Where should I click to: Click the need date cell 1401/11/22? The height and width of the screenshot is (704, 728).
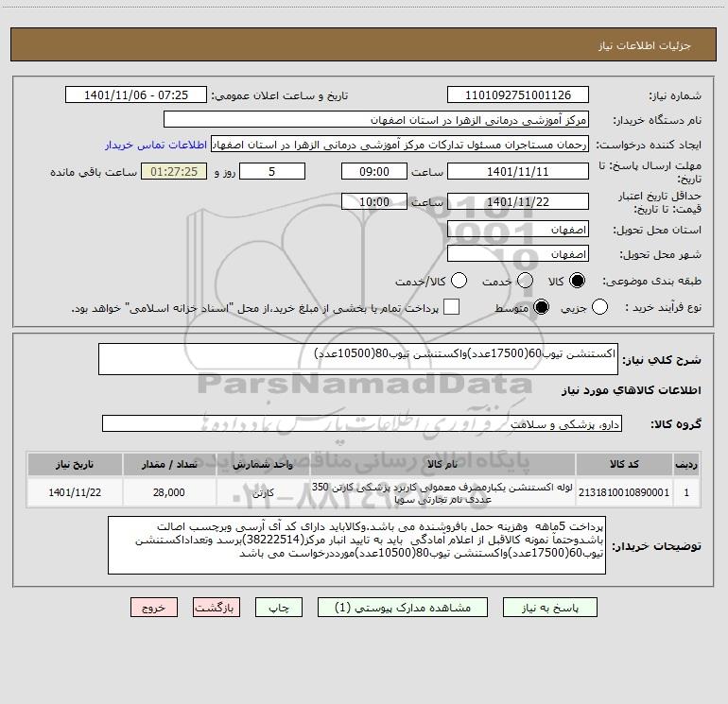click(x=75, y=492)
